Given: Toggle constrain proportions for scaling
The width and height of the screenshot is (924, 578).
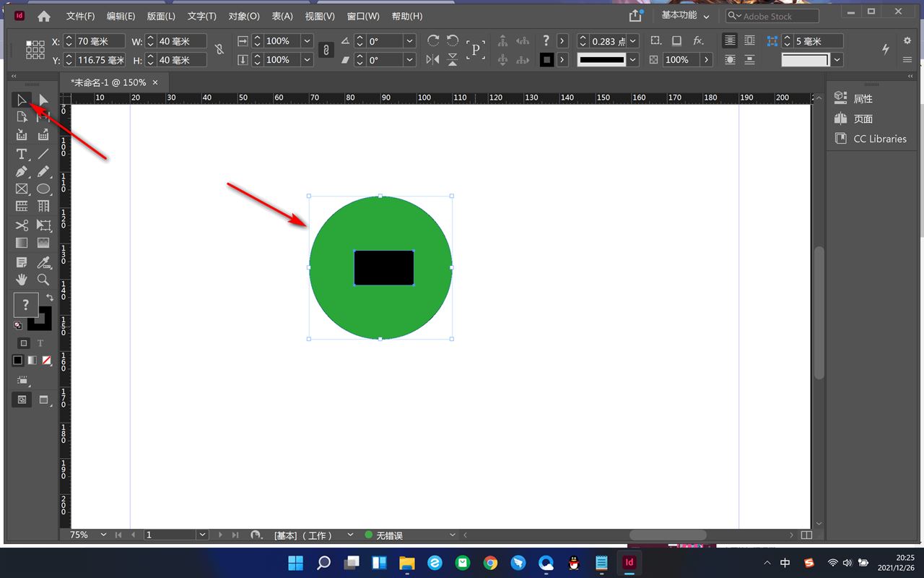Looking at the screenshot, I should click(x=326, y=50).
